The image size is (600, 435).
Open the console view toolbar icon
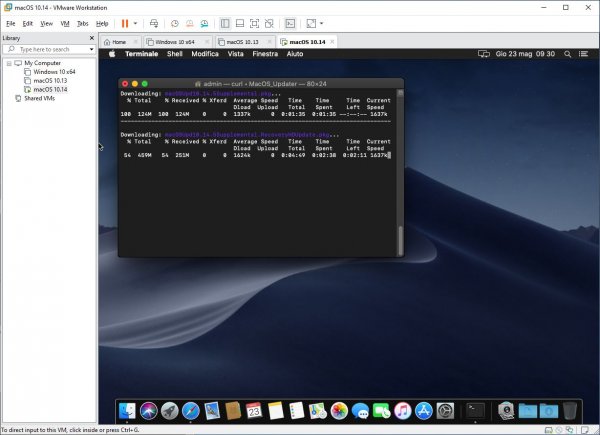tap(290, 23)
